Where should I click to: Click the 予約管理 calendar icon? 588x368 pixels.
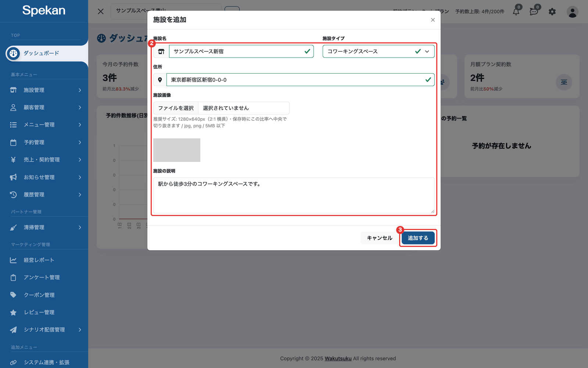13,142
